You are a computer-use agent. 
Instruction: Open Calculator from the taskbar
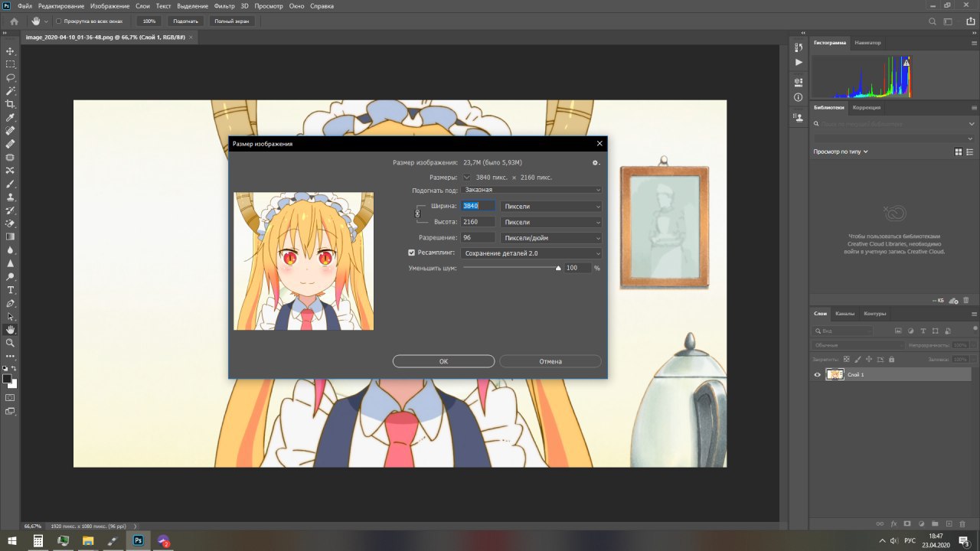tap(38, 540)
